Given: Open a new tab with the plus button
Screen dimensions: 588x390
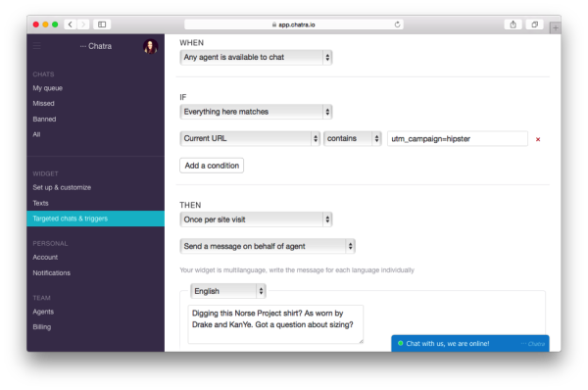Looking at the screenshot, I should (556, 27).
